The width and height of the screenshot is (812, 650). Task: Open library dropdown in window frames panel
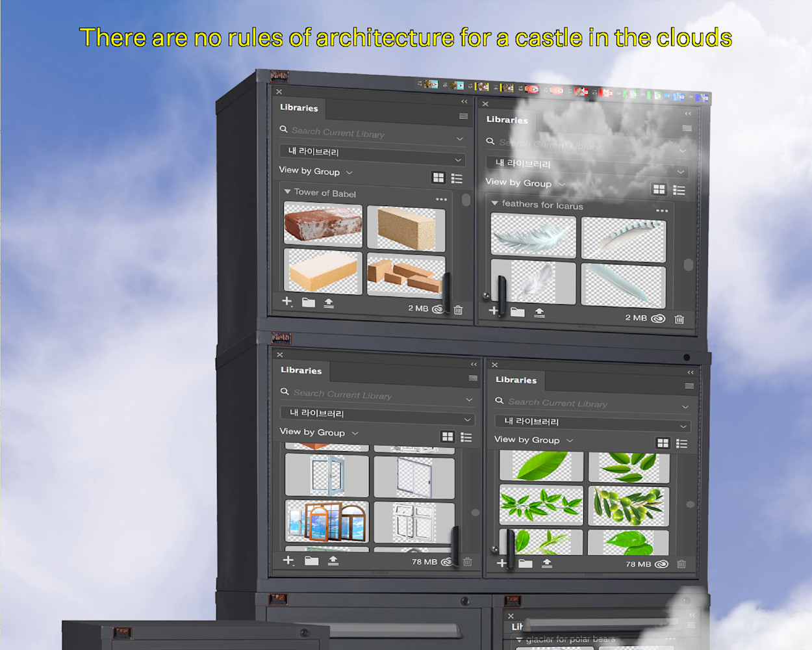pyautogui.click(x=377, y=415)
